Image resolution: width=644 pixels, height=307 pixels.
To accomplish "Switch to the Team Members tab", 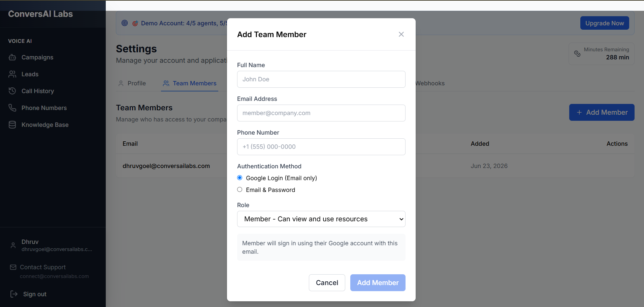I will pos(190,83).
